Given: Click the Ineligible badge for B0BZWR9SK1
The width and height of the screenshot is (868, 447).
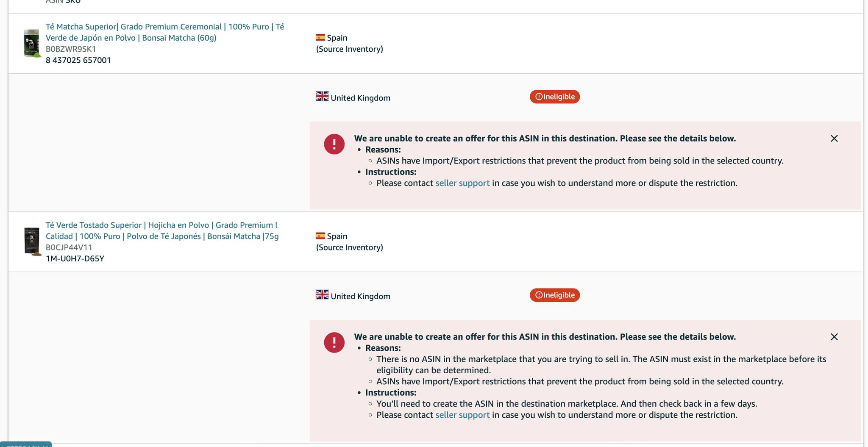Looking at the screenshot, I should 555,97.
